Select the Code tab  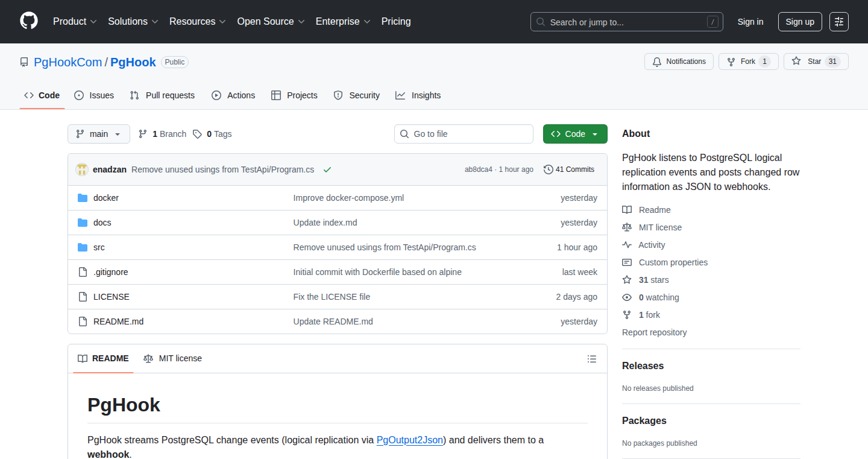[x=42, y=95]
